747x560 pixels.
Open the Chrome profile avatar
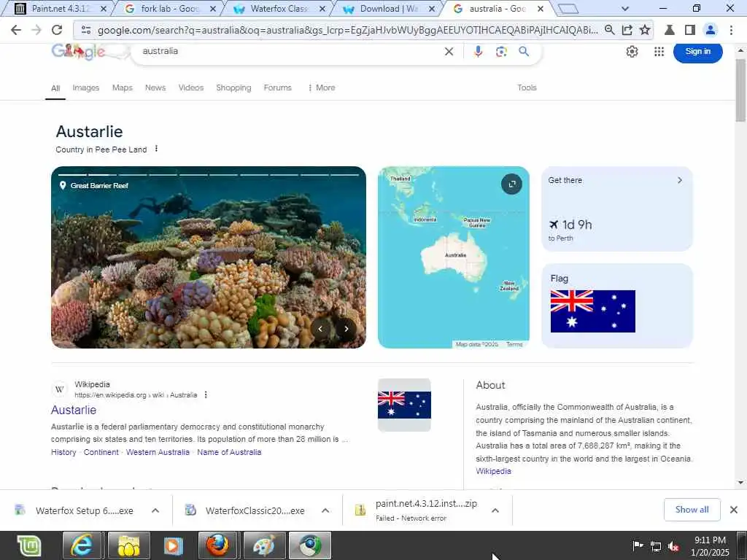point(711,30)
